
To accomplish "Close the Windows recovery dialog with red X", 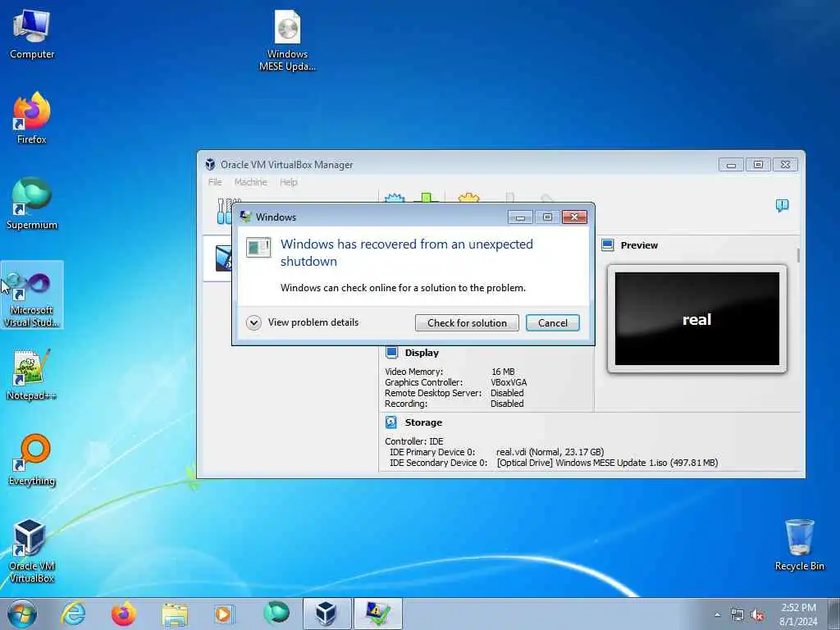I will (574, 217).
